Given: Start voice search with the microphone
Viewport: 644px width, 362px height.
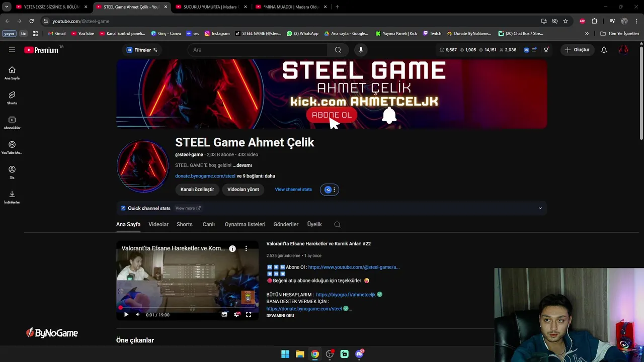Looking at the screenshot, I should [x=361, y=50].
